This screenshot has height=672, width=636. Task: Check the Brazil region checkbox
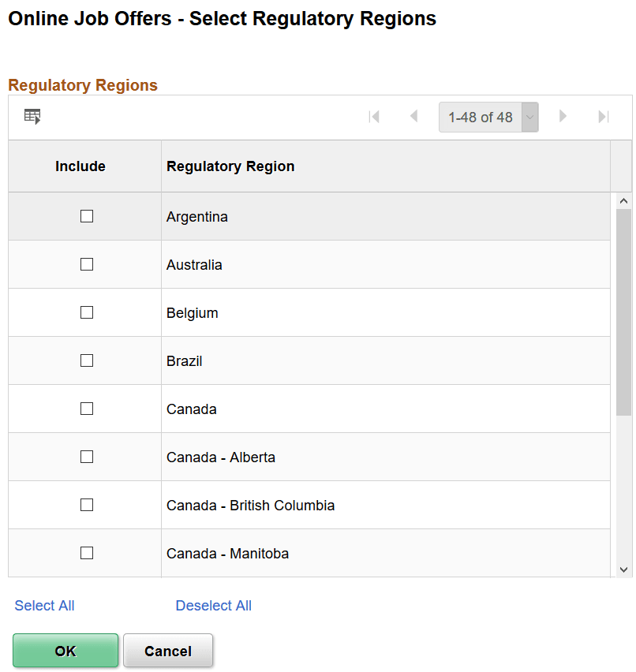click(x=86, y=360)
